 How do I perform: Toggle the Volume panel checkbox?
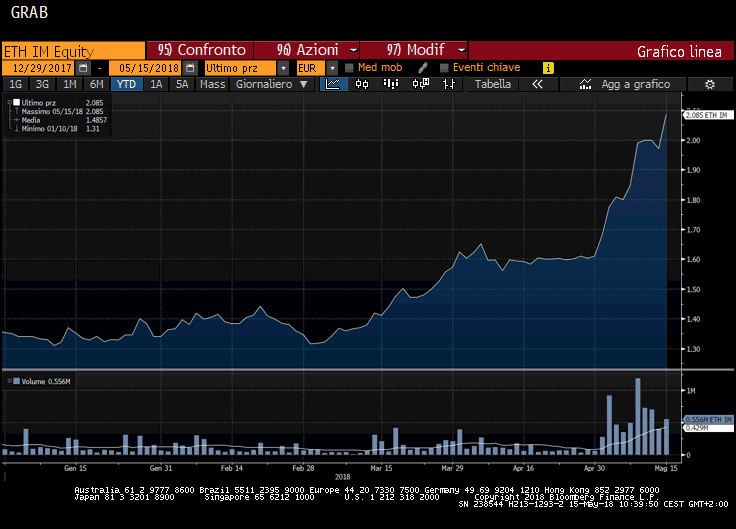click(x=7, y=381)
